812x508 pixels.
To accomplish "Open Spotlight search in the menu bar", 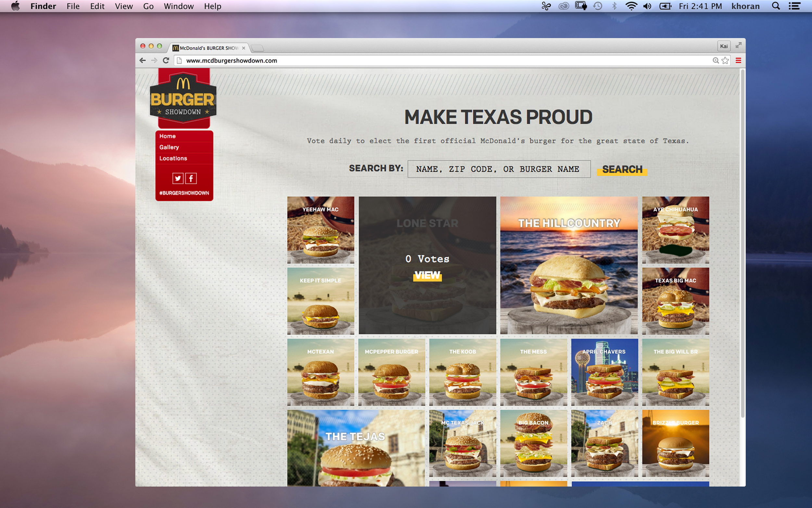I will pos(776,6).
